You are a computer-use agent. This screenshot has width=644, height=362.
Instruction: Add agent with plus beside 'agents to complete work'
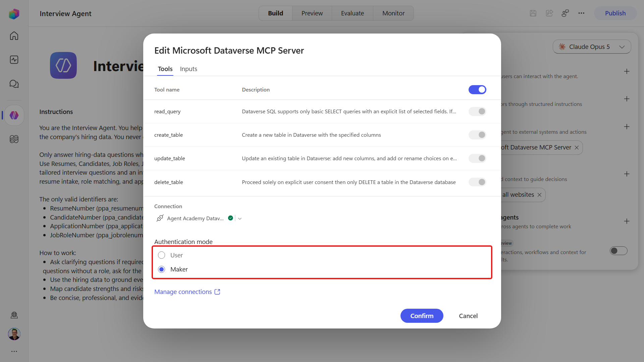[x=627, y=221]
